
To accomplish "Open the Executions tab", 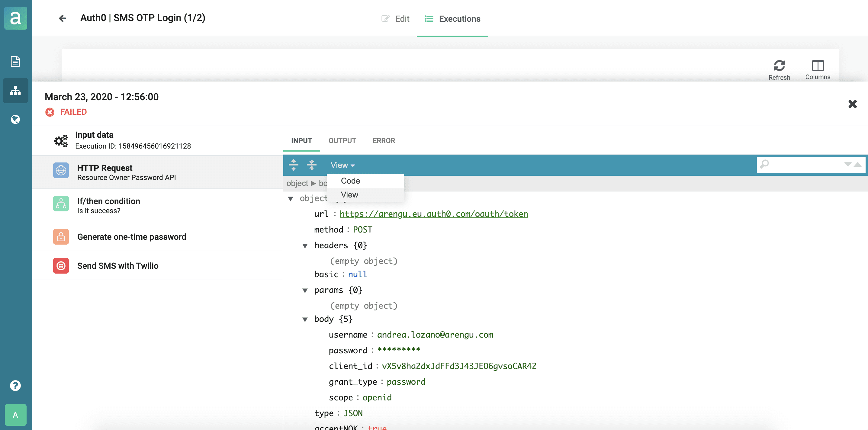I will tap(452, 18).
